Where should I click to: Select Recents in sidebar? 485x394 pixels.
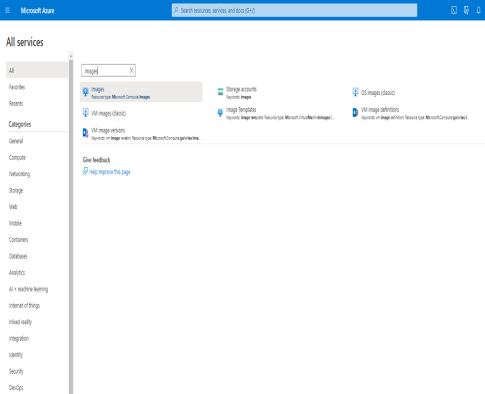(x=16, y=103)
